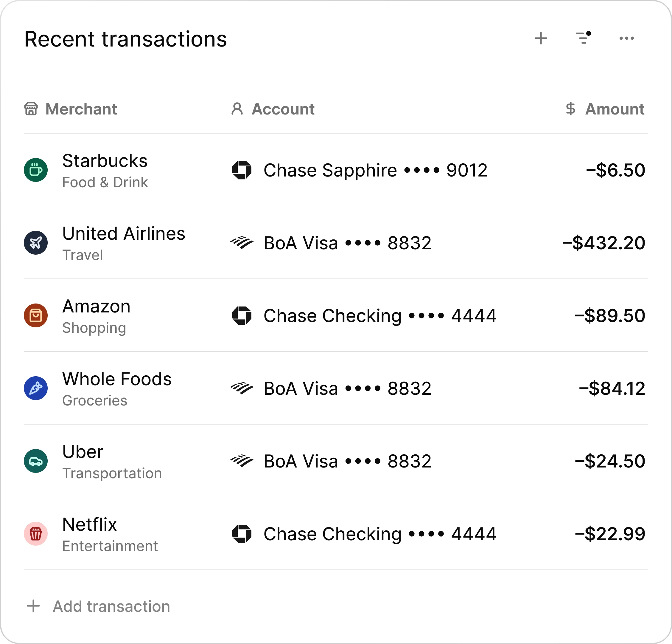Click the Starbucks green coffee cup icon

[x=36, y=170]
